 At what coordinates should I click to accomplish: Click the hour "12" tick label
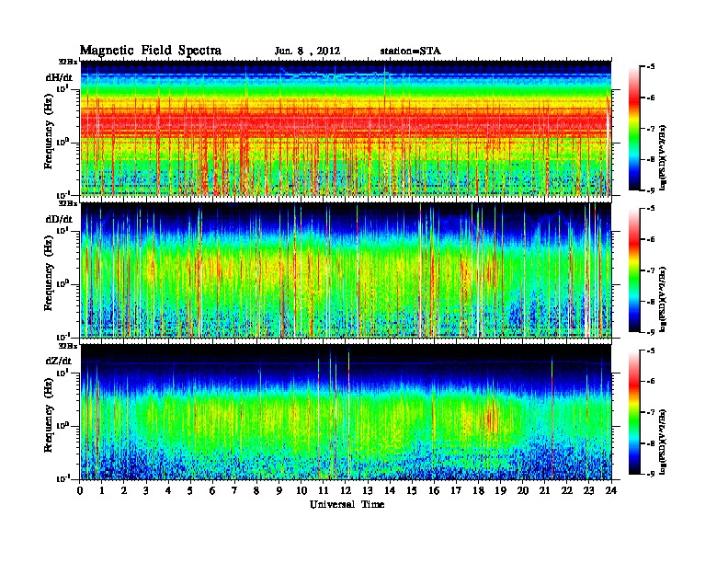pos(346,490)
